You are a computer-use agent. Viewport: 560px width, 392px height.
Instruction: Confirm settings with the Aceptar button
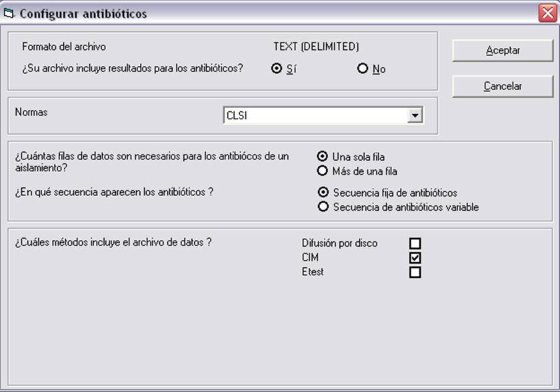[x=503, y=51]
